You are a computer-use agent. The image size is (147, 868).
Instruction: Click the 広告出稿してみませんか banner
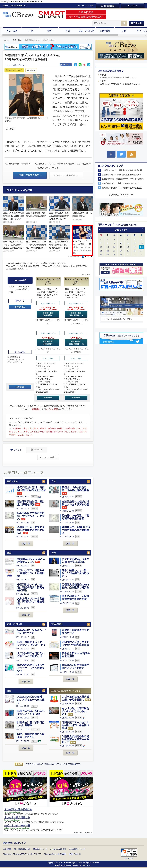[x=121, y=284]
